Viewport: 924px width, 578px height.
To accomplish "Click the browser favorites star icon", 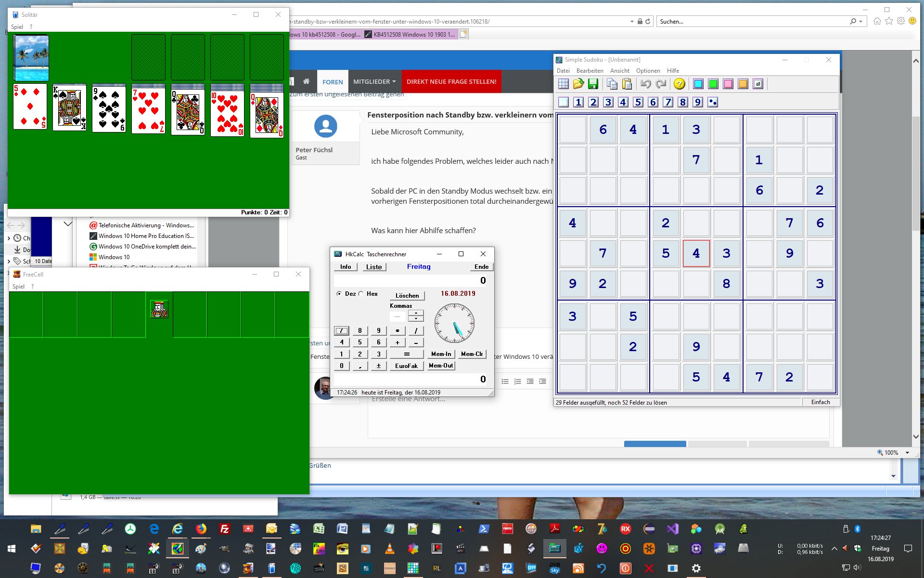I will click(889, 21).
